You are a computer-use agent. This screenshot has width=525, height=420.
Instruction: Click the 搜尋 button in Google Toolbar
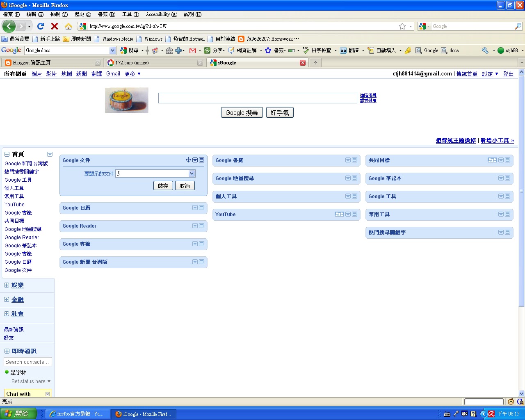click(x=129, y=50)
